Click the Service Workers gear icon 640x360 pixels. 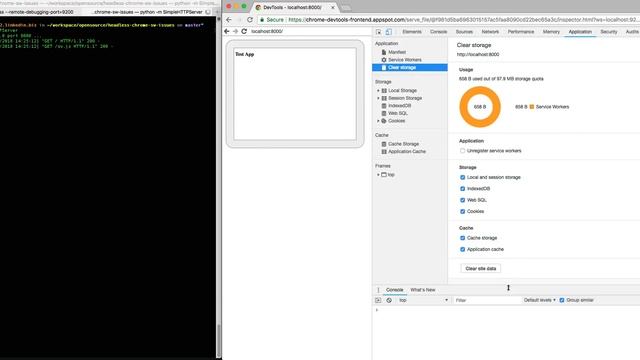coord(384,60)
